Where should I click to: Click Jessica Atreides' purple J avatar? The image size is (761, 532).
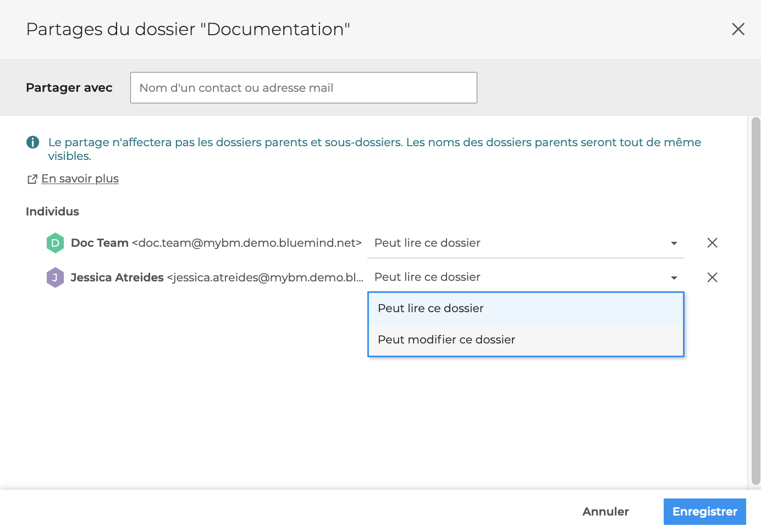coord(55,278)
